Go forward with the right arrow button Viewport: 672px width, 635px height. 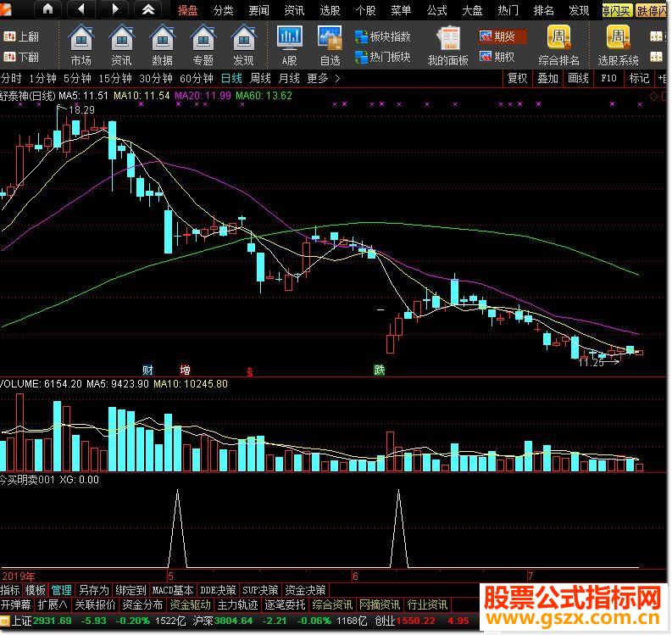(115, 8)
